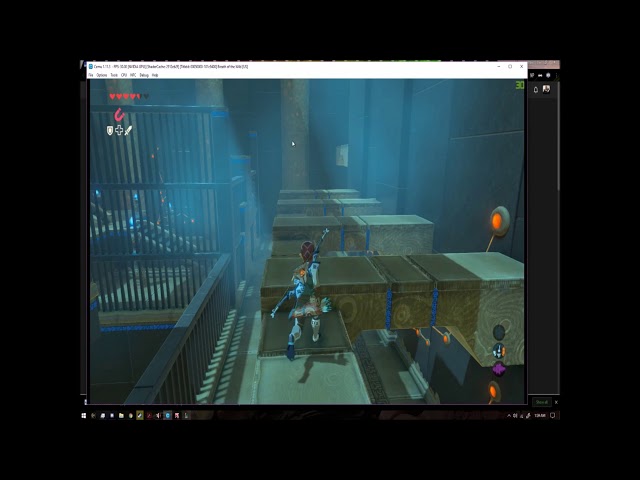Open the NFC menu in Cemu
Screen dimensions: 640x480
(x=133, y=75)
